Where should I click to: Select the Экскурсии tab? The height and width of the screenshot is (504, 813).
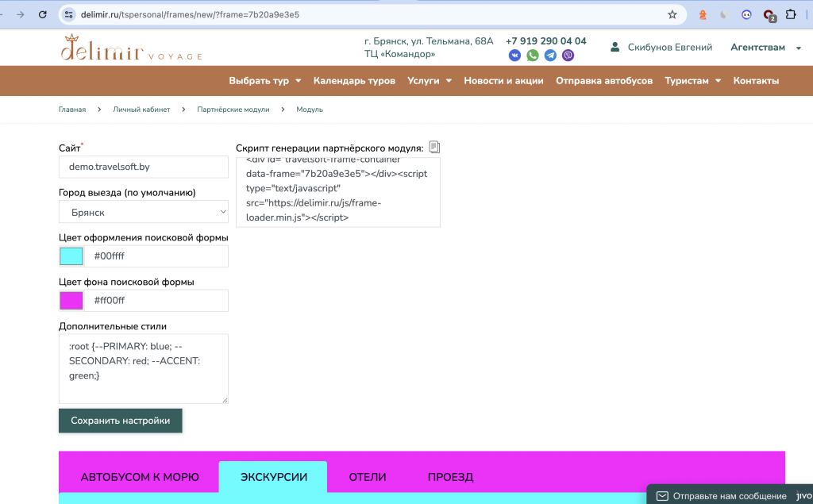point(273,477)
